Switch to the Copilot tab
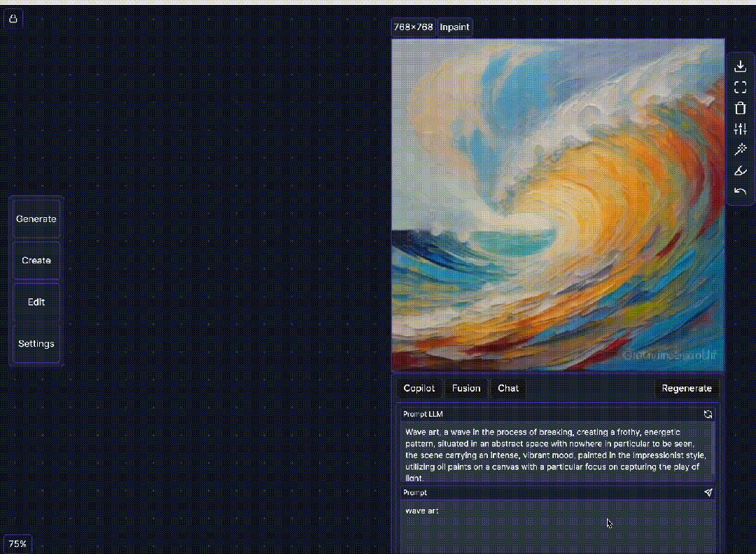 [419, 389]
